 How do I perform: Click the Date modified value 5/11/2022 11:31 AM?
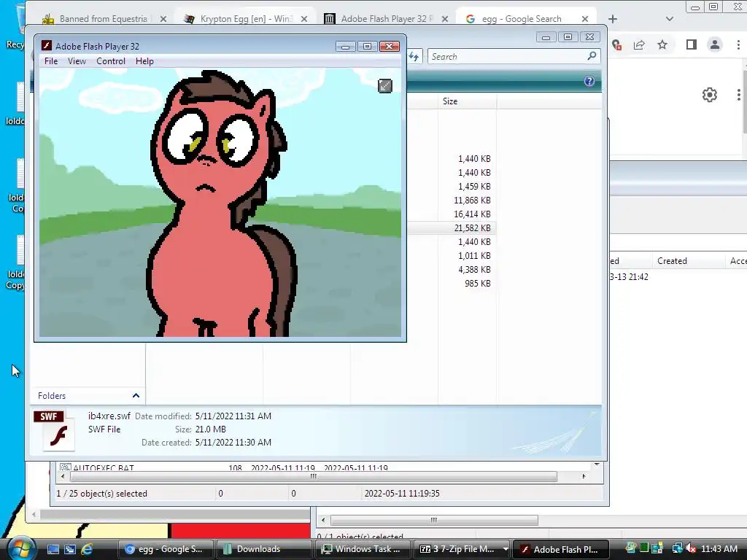[x=233, y=416]
